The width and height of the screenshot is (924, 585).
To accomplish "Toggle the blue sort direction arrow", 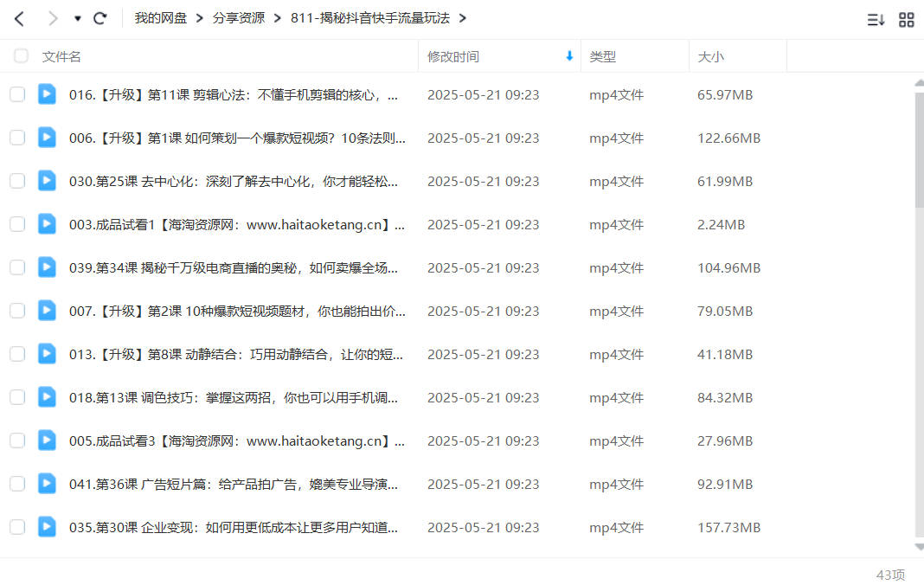I will pos(569,56).
